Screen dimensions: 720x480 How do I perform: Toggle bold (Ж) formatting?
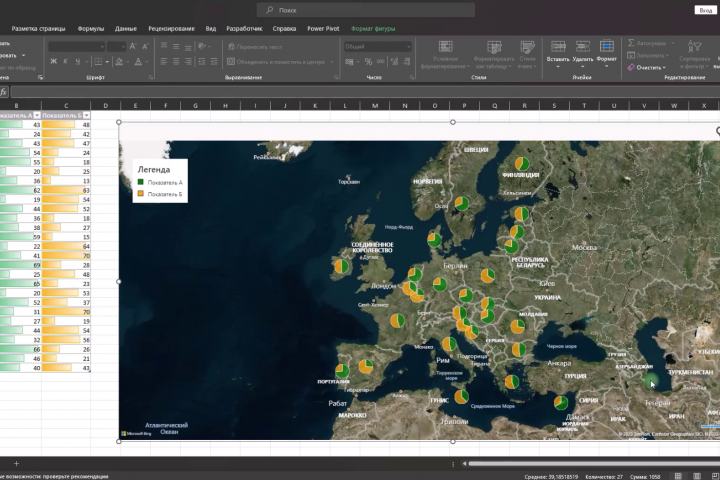pos(54,62)
